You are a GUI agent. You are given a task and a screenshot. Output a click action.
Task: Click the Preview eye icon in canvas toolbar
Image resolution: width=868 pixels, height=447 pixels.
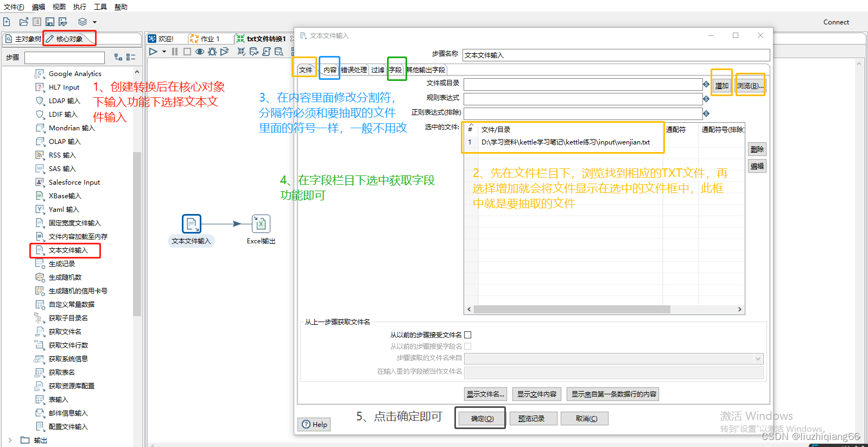coord(200,52)
